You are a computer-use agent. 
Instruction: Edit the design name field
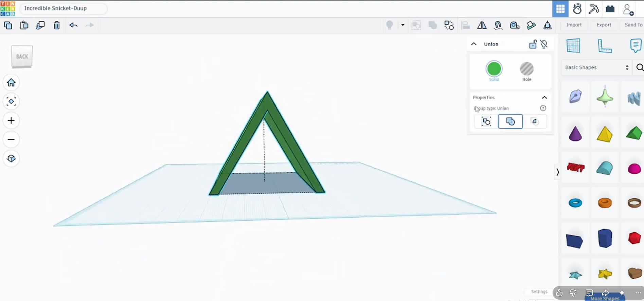coord(63,9)
